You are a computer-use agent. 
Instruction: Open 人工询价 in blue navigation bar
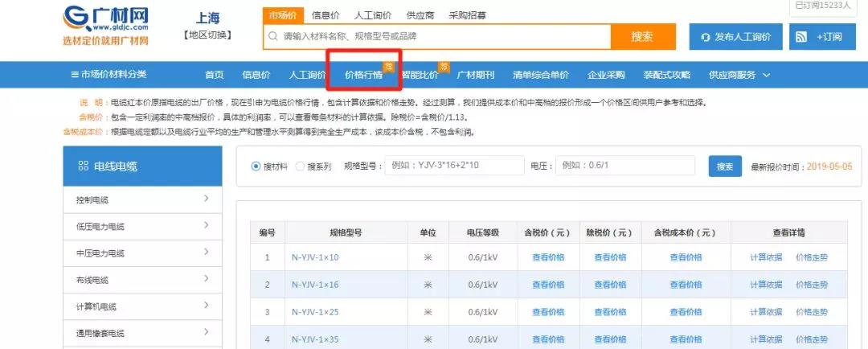tap(307, 75)
